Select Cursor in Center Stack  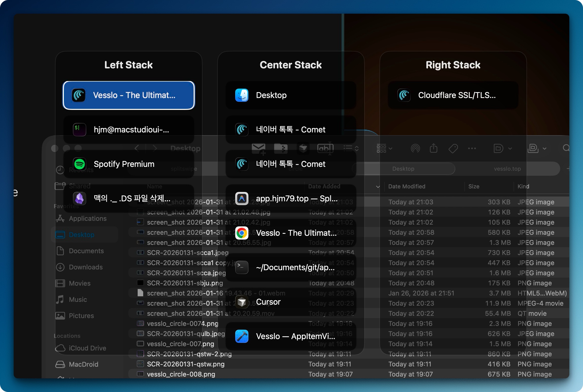[x=291, y=302]
